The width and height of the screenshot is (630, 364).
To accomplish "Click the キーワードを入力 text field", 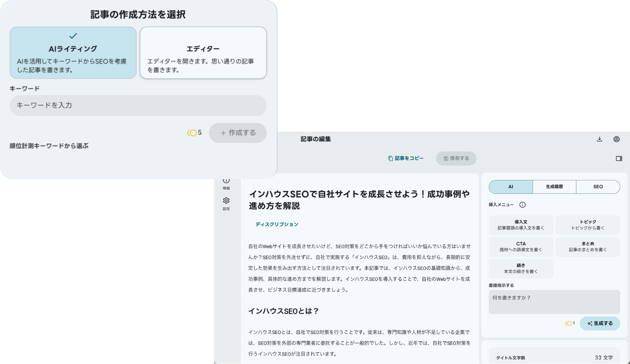I will coord(138,106).
